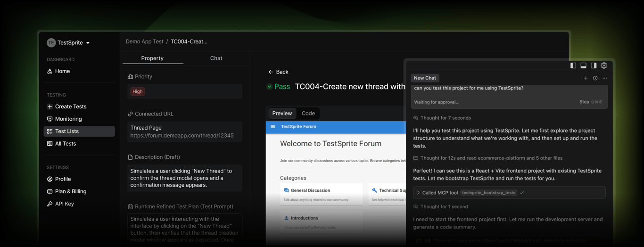
Task: Open Profile settings
Action: point(63,179)
